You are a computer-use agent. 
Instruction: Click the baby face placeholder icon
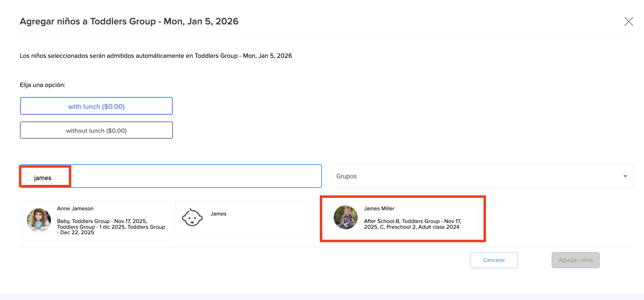[192, 217]
